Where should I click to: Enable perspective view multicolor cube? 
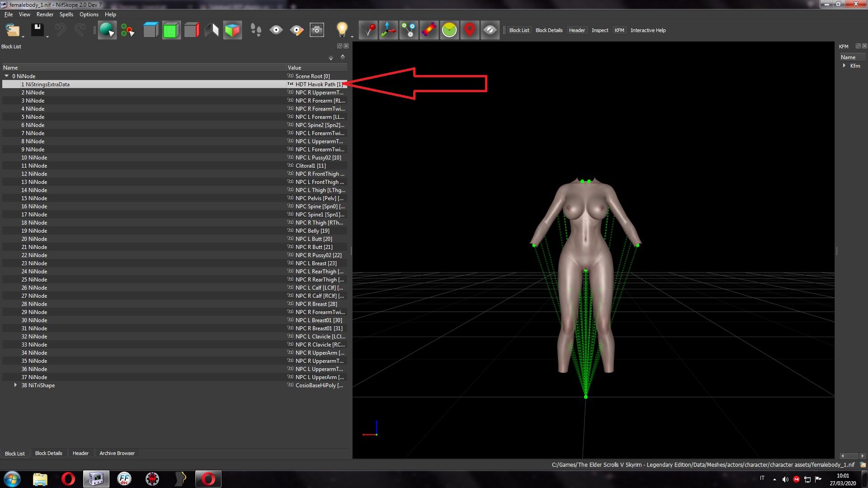pos(232,30)
